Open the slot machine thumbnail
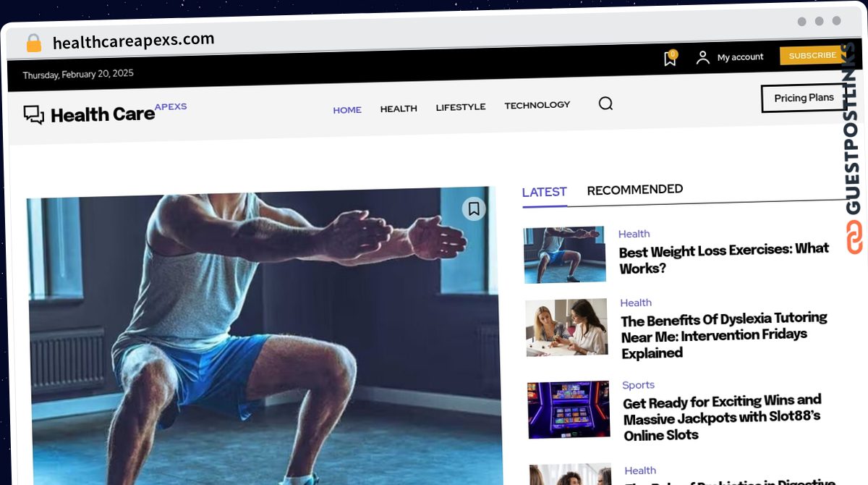The height and width of the screenshot is (485, 868). click(x=569, y=410)
